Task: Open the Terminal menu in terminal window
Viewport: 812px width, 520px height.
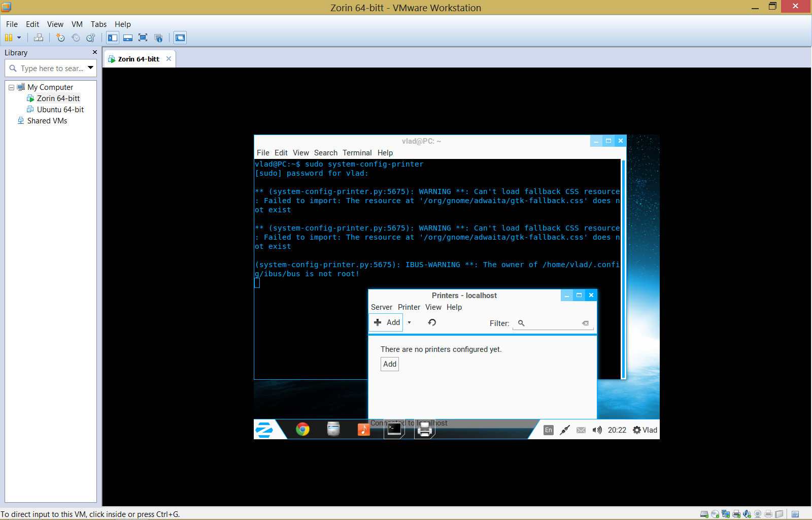Action: coord(357,153)
